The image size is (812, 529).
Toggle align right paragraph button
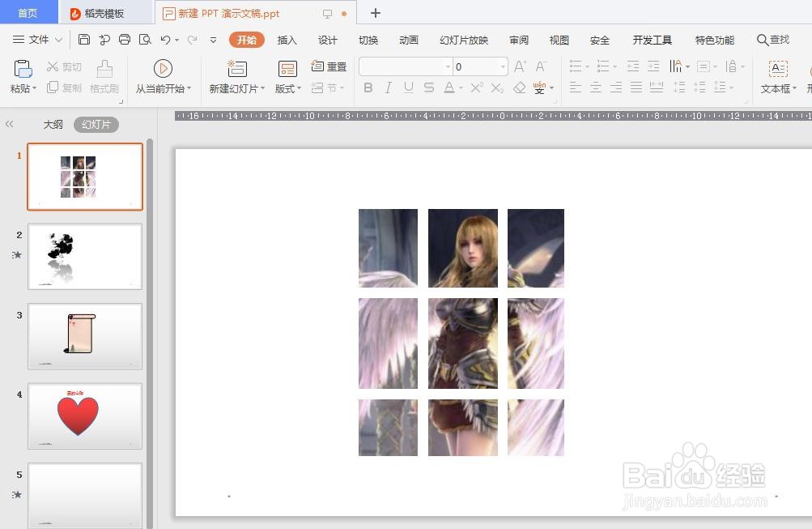pyautogui.click(x=616, y=87)
